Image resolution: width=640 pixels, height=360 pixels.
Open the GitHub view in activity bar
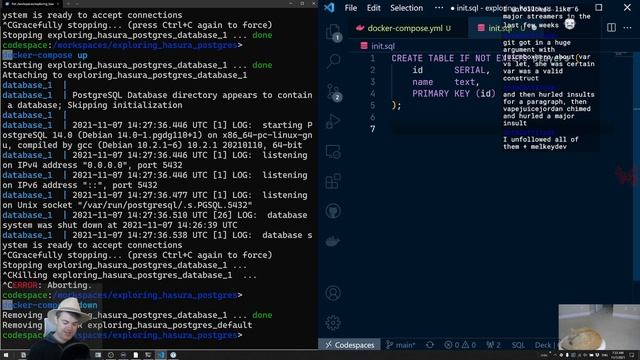pos(333,211)
